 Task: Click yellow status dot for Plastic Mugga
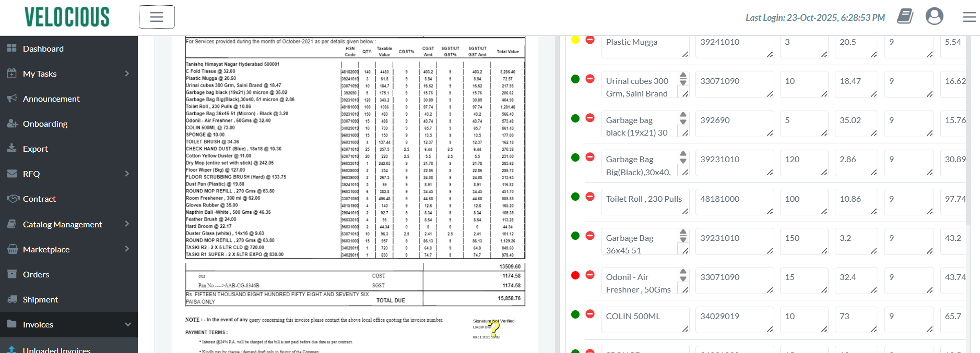pyautogui.click(x=575, y=40)
